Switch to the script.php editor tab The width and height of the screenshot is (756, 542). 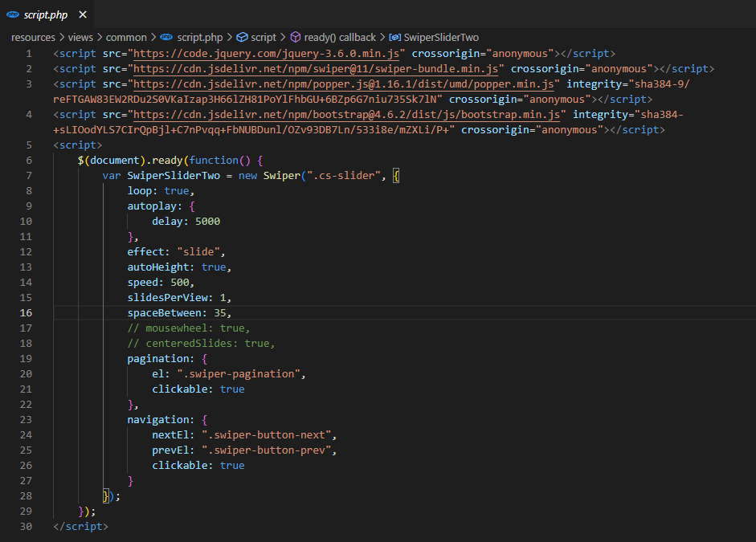coord(44,14)
